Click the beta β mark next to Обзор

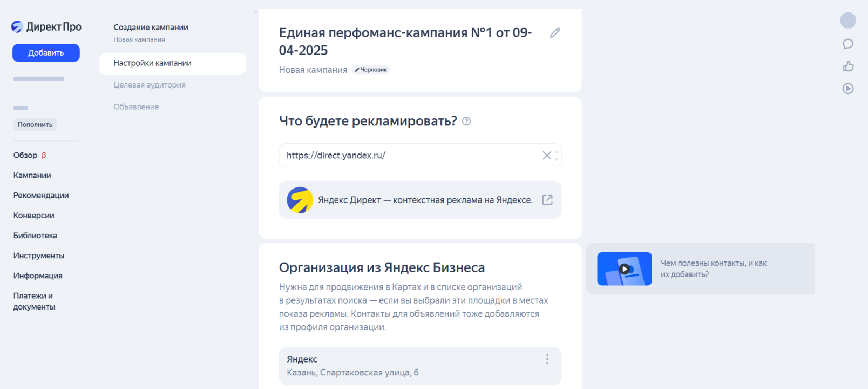point(44,156)
